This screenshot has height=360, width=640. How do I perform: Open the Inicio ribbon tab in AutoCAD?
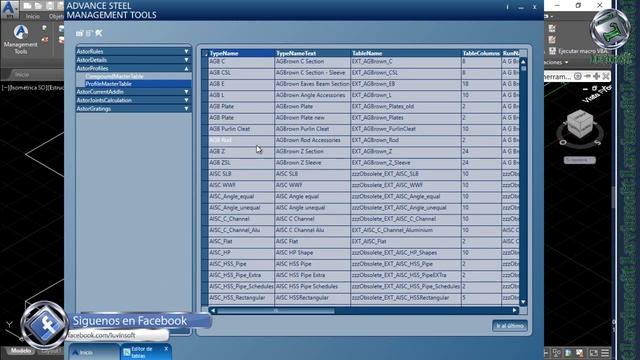[x=33, y=16]
